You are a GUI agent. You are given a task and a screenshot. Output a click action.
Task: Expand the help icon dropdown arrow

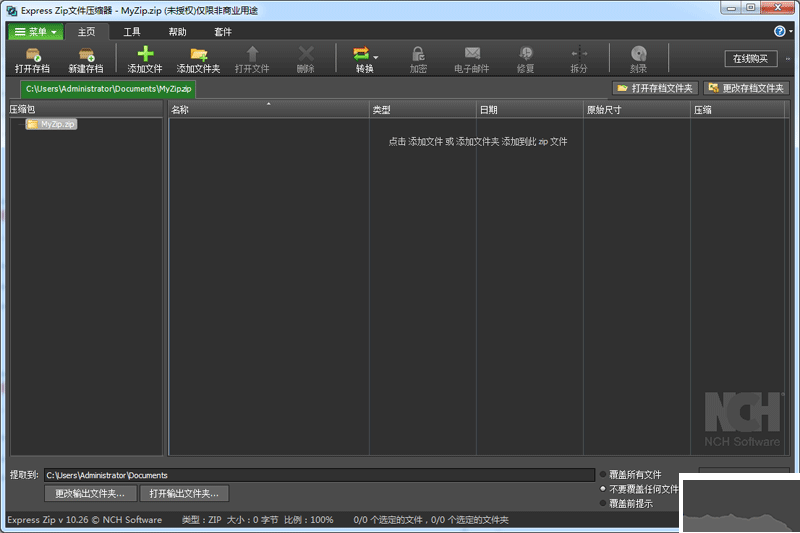pyautogui.click(x=790, y=32)
